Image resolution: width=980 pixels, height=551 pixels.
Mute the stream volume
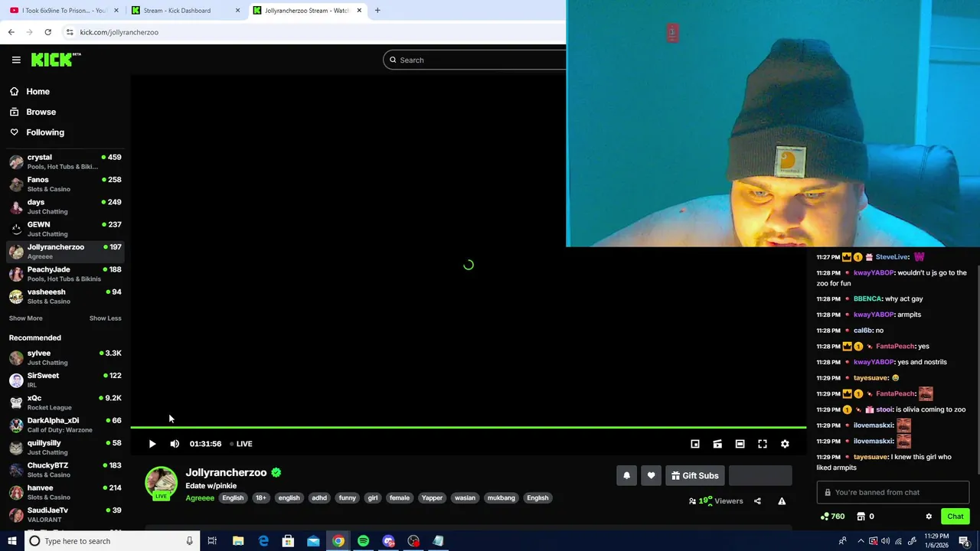click(175, 444)
